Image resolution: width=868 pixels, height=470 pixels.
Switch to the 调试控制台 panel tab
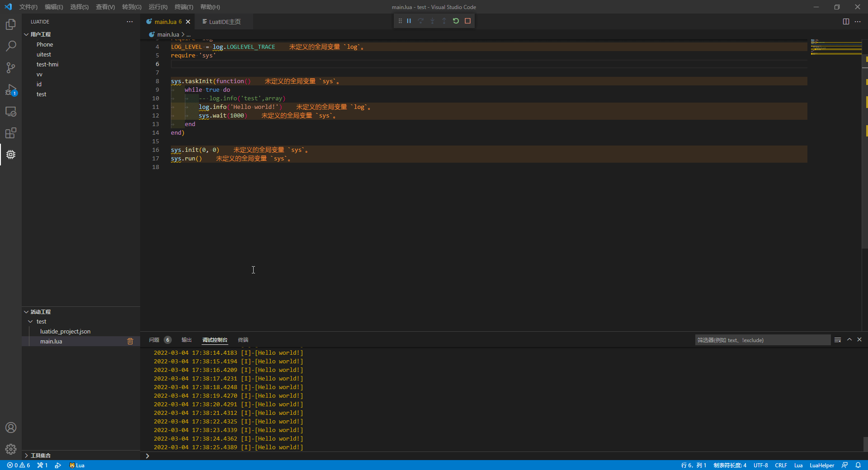point(215,340)
